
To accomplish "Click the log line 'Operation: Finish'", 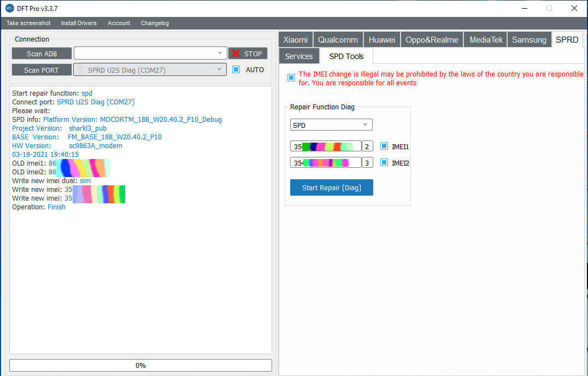I will point(39,207).
